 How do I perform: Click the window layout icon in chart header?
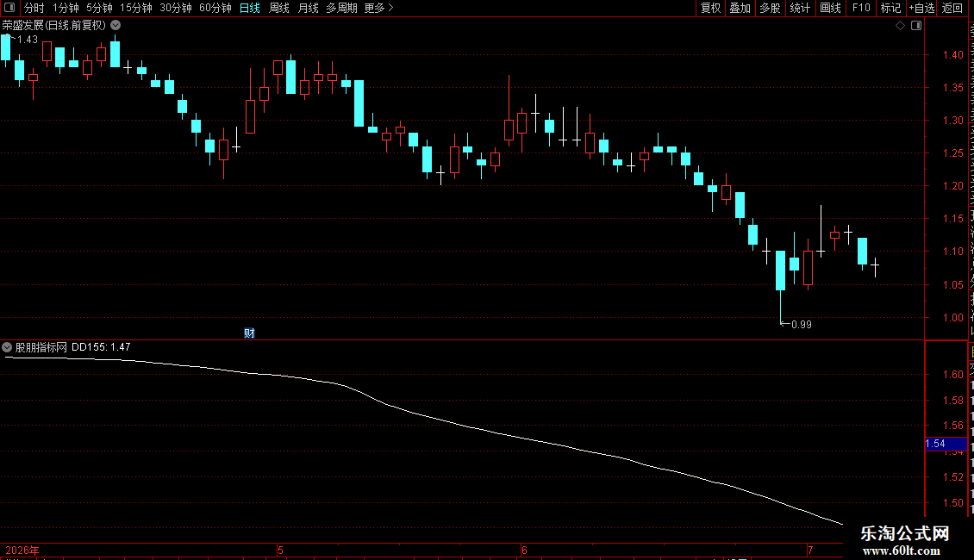[x=916, y=26]
